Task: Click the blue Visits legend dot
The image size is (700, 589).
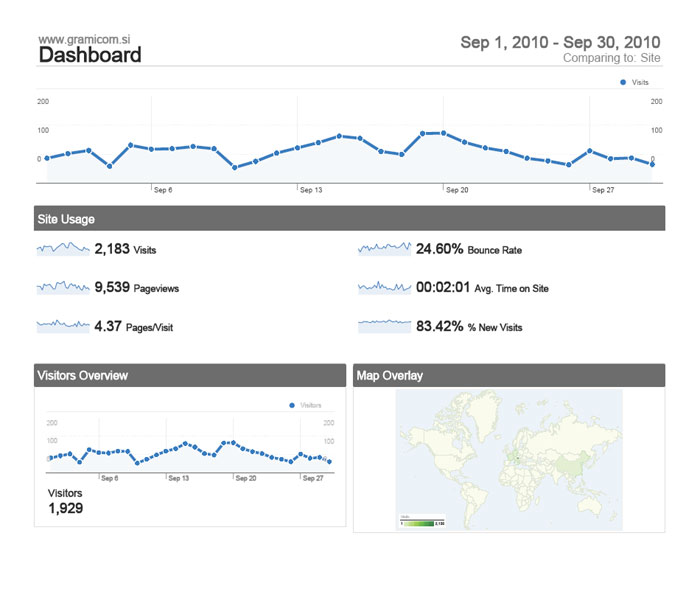Action: [x=623, y=82]
